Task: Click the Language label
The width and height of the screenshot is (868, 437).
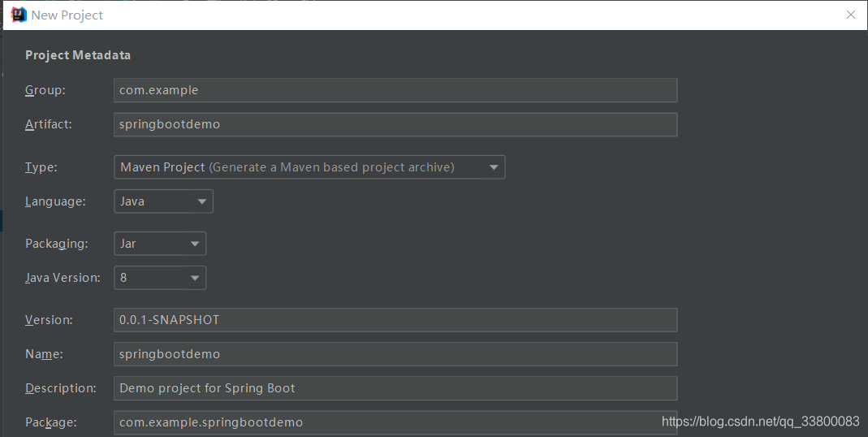Action: (x=55, y=201)
